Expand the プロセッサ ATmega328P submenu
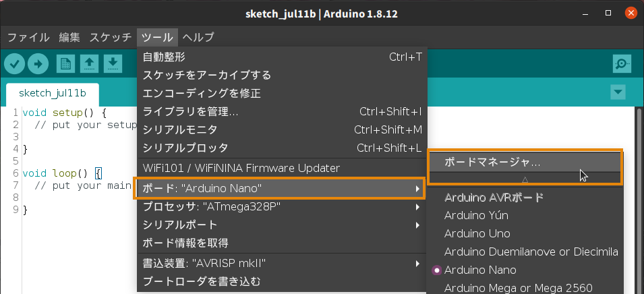644x294 pixels. coord(281,206)
